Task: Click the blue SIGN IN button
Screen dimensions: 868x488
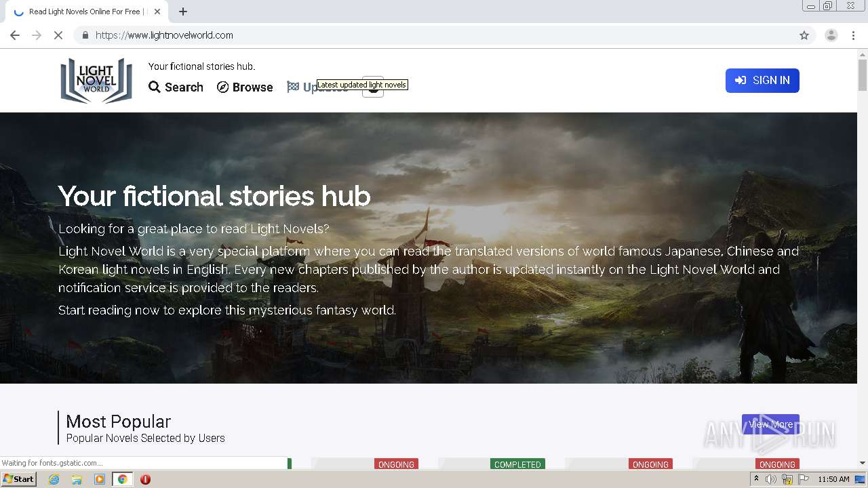Action: [762, 81]
